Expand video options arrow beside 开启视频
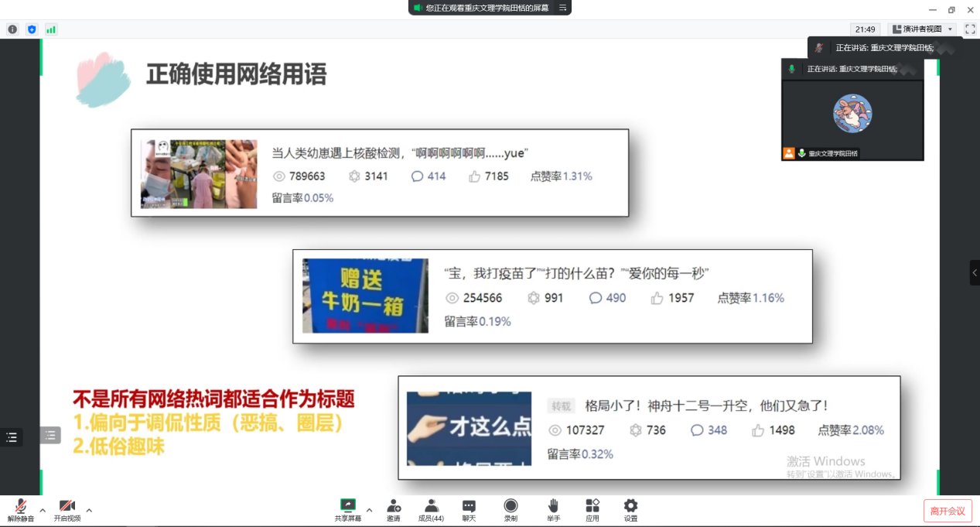 (89, 510)
